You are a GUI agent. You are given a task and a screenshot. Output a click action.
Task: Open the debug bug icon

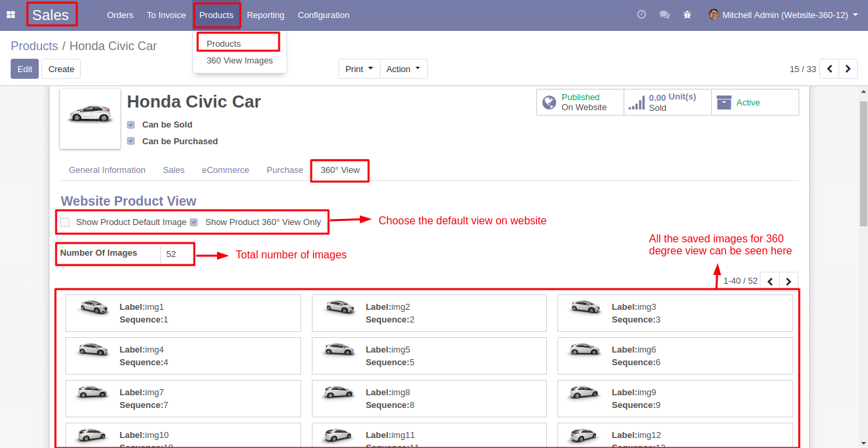[x=687, y=15]
